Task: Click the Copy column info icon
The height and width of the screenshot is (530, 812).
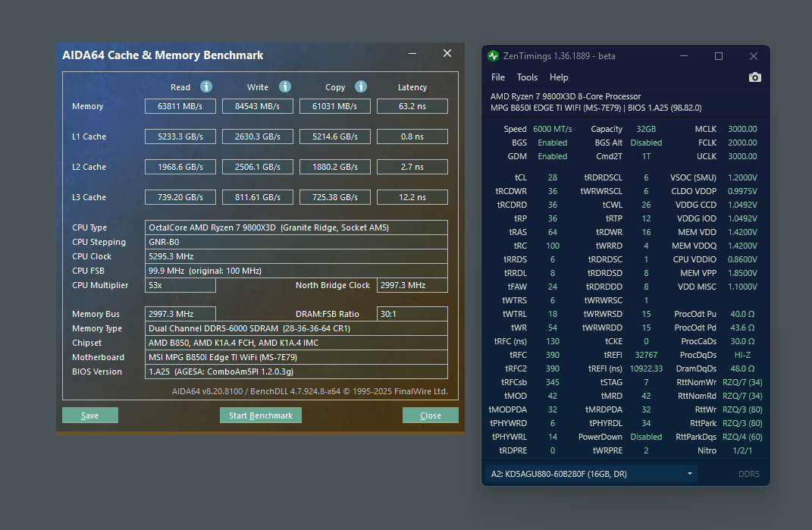Action: [x=361, y=86]
